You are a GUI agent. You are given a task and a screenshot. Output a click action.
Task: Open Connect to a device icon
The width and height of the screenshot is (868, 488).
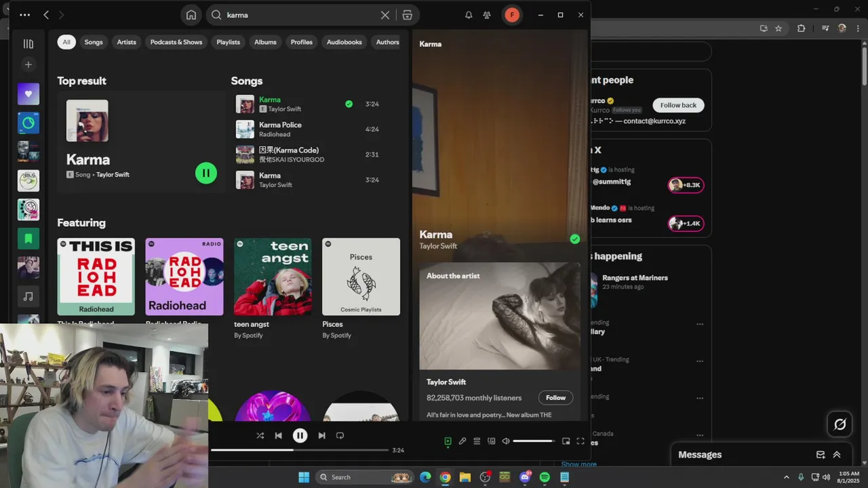pos(492,441)
